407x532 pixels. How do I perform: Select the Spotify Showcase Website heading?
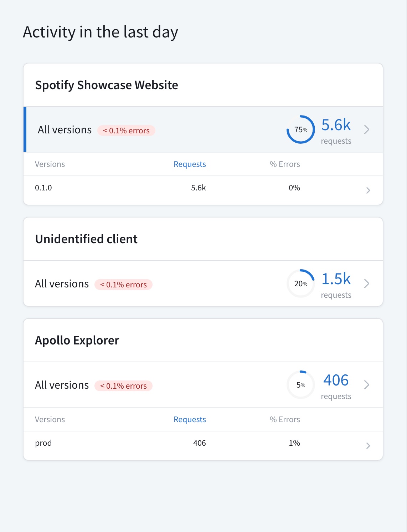(107, 85)
